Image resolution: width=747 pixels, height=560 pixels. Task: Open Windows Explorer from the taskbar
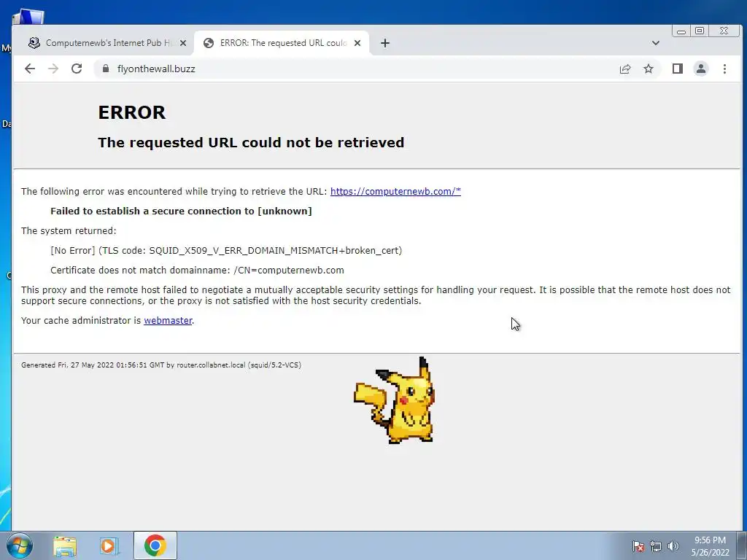coord(65,545)
